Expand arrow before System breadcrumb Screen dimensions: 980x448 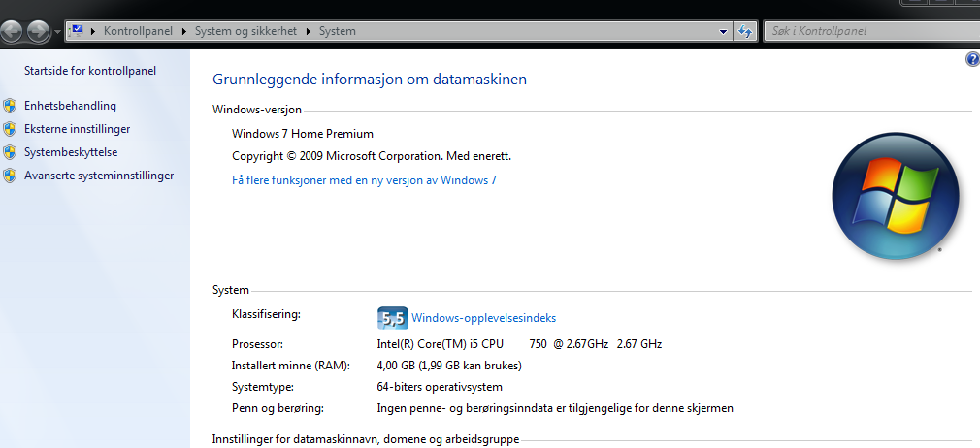pyautogui.click(x=309, y=31)
